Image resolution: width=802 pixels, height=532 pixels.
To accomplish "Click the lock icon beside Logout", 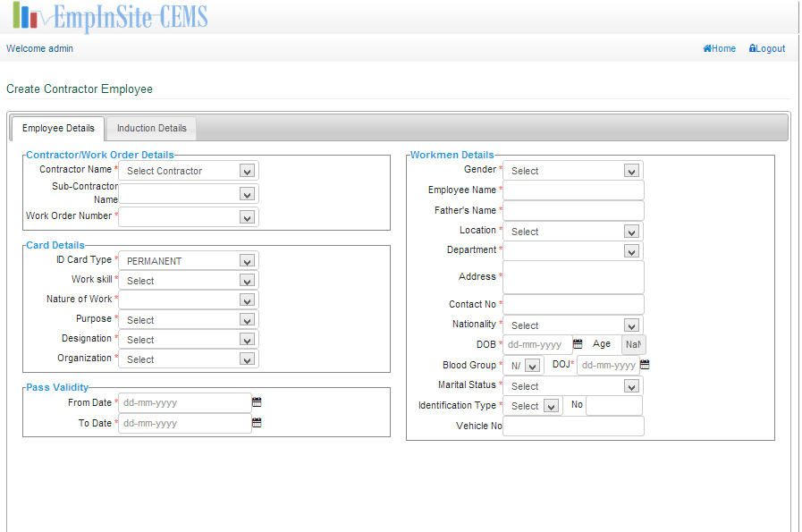I will click(752, 48).
